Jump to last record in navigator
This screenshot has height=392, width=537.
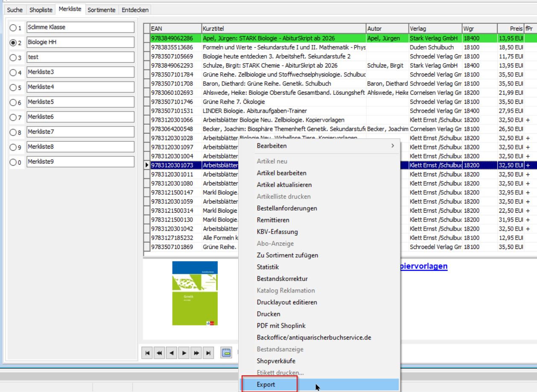[x=208, y=353]
